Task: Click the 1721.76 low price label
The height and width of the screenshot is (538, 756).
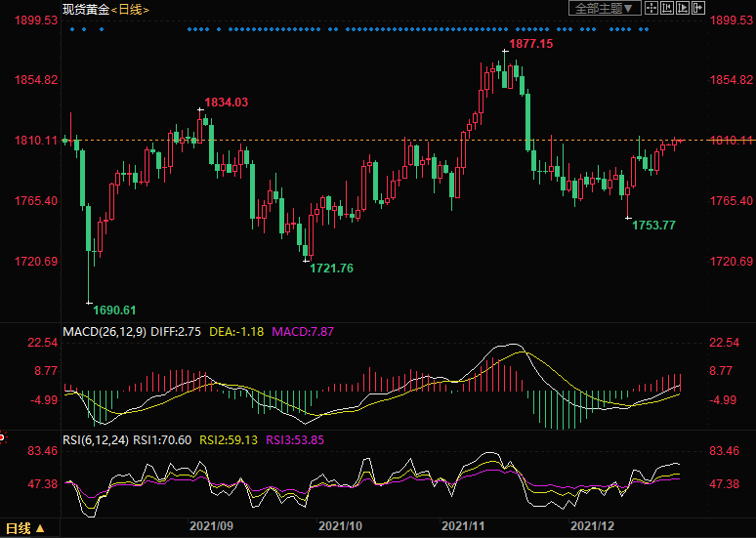Action: [x=331, y=269]
